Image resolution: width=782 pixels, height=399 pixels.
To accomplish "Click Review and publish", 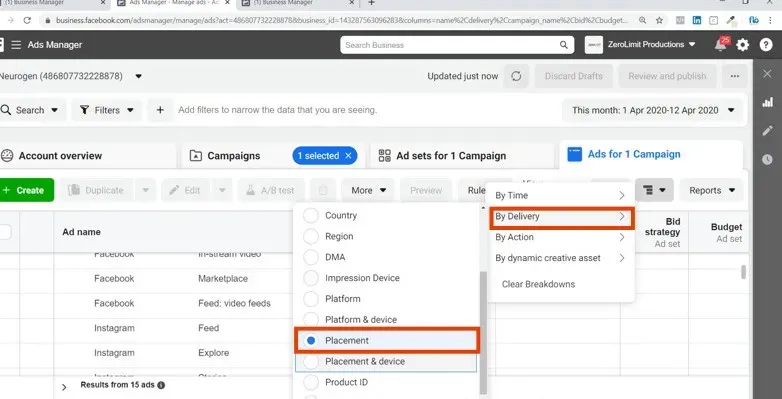I will 667,76.
